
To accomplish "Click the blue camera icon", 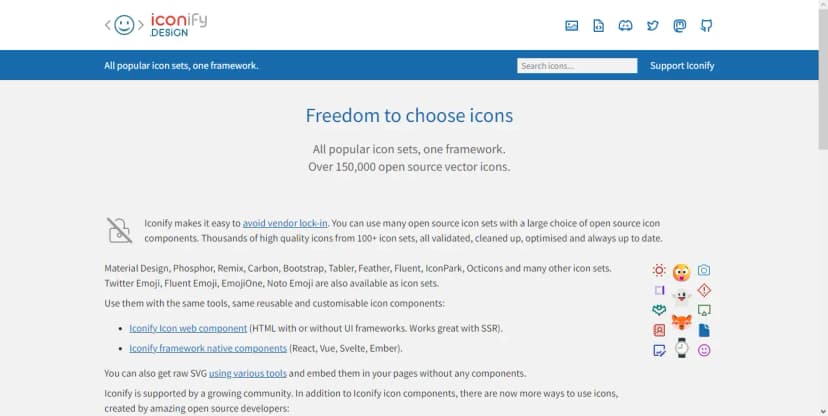I will click(x=704, y=270).
